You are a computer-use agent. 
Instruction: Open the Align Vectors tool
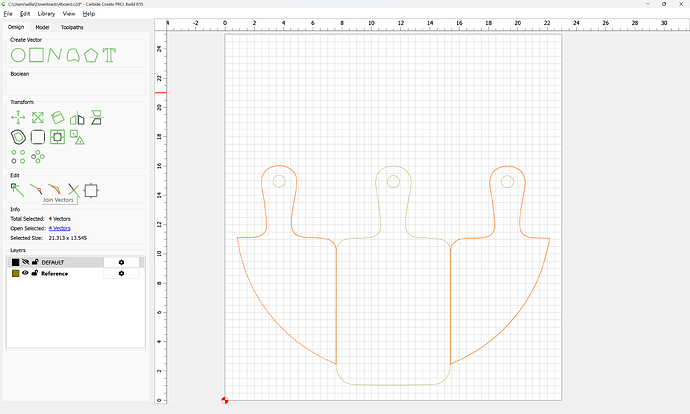point(57,137)
